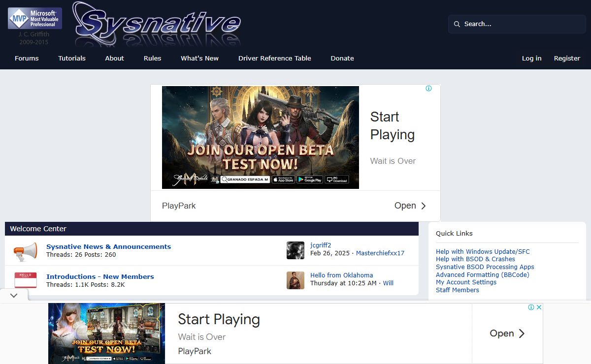Image resolution: width=591 pixels, height=364 pixels.
Task: Click the bottom banner ad Open button
Action: click(x=507, y=334)
